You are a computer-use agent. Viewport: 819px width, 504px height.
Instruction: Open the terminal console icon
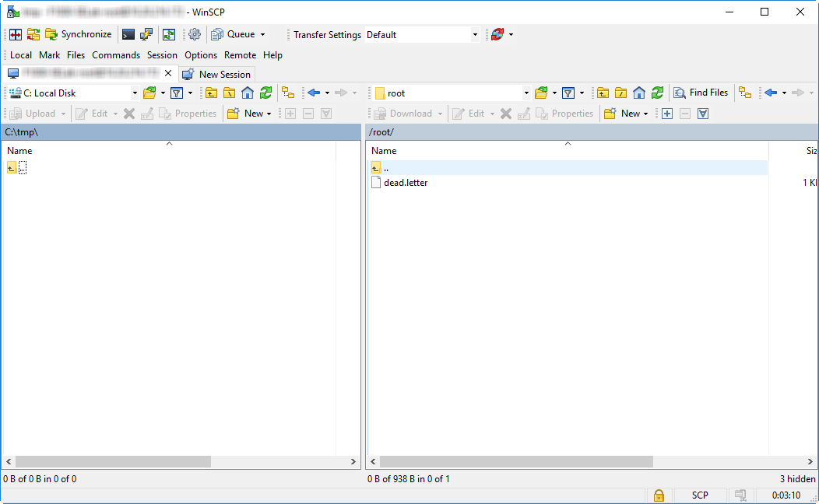point(128,34)
